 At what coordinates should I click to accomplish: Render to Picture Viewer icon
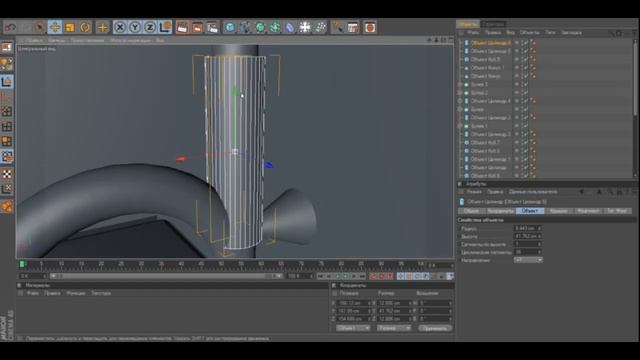[197, 27]
